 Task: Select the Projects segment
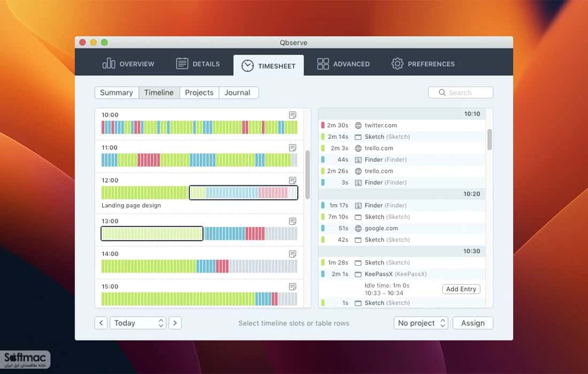199,92
